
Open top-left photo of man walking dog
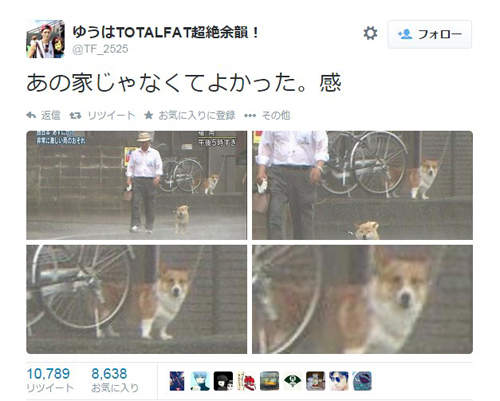point(137,185)
